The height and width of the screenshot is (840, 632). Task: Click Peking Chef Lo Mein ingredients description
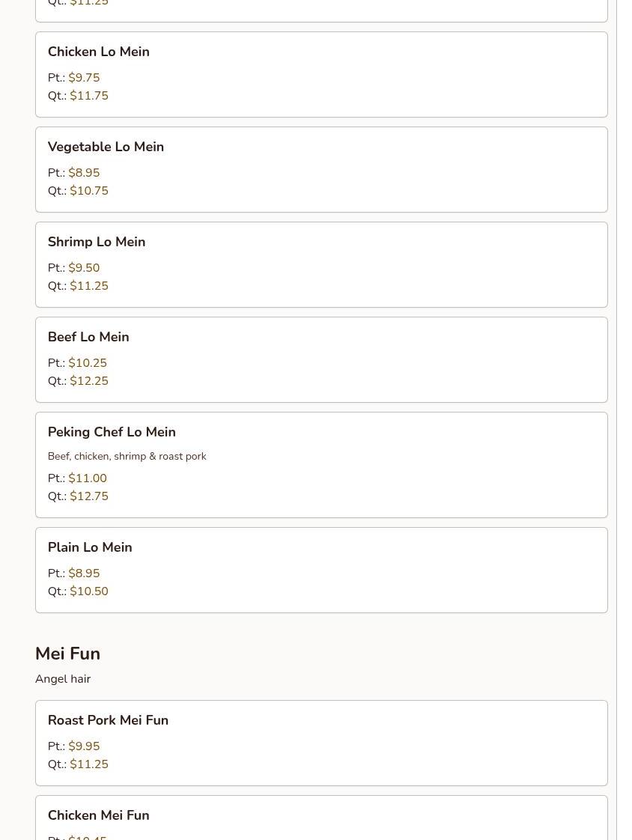pos(127,456)
